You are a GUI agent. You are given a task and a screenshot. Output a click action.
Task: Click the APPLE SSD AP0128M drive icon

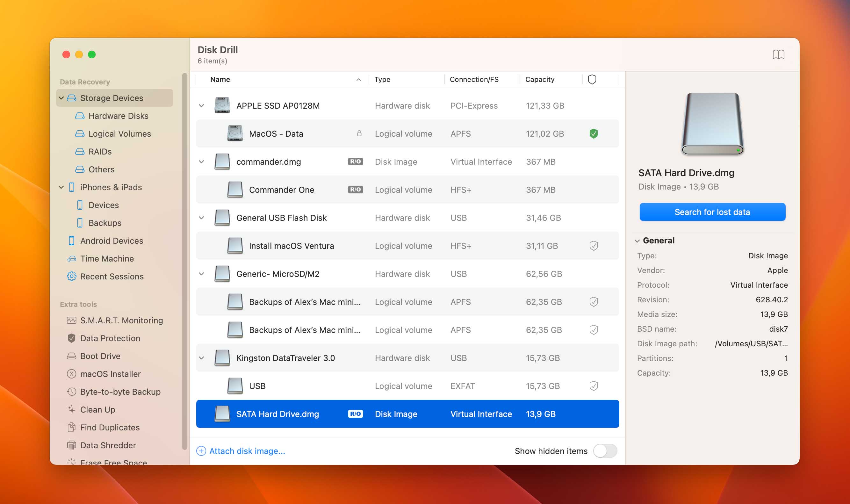222,106
